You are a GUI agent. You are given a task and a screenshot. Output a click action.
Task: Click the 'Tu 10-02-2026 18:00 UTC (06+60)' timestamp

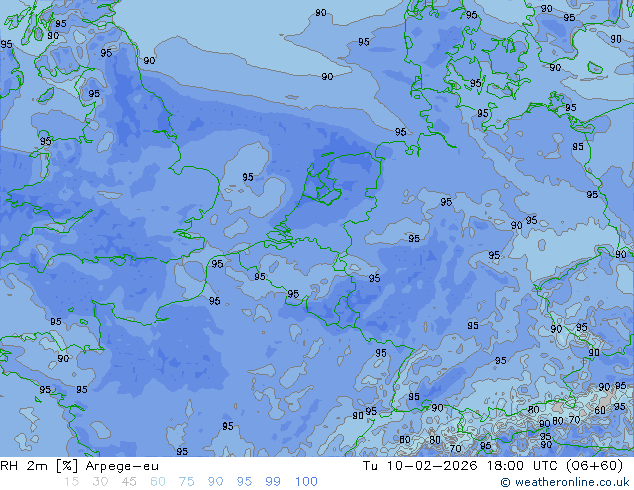point(493,466)
